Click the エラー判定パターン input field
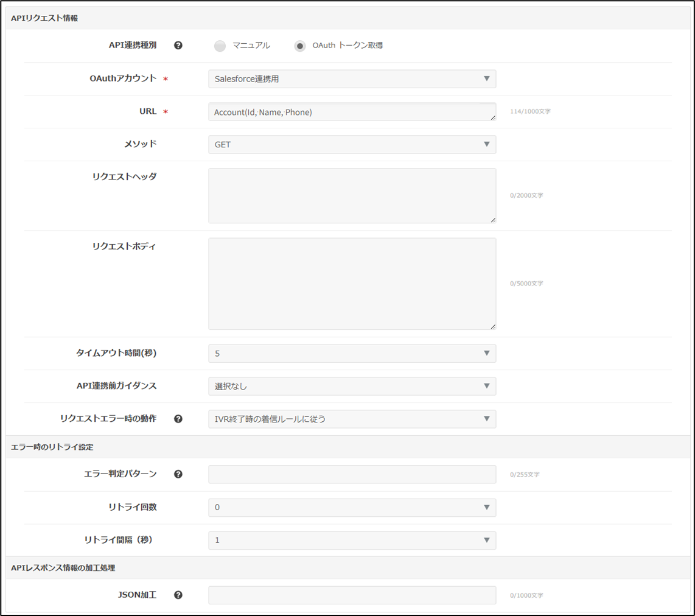This screenshot has height=616, width=695. pos(352,474)
